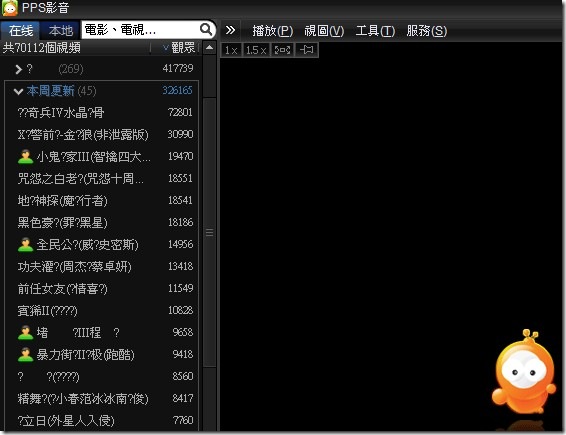Screen dimensions: 566x435
Task: Click user icon beside 全民公?
Action: [x=25, y=245]
